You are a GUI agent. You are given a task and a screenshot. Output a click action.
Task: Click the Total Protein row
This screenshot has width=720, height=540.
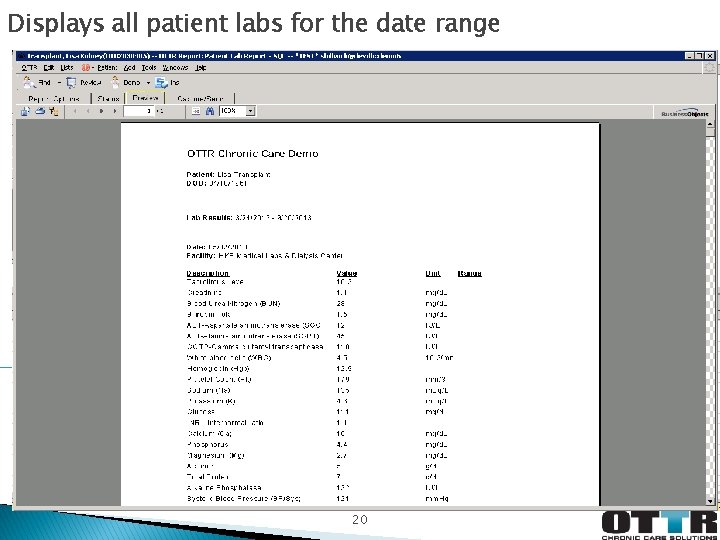(x=312, y=477)
